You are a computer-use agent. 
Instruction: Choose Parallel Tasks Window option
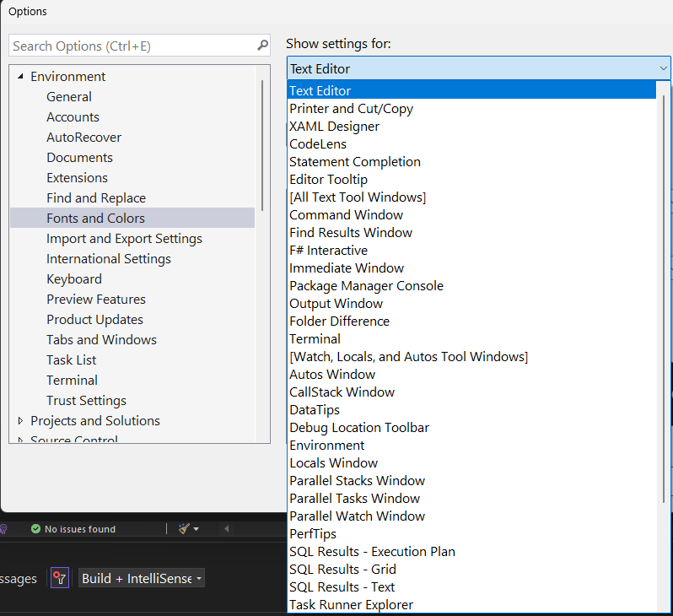471,499
